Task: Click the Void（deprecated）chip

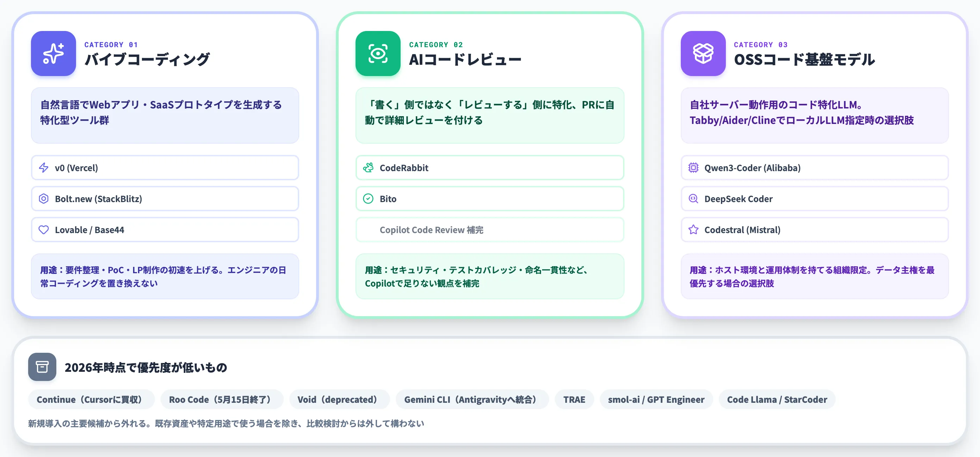Action: [x=339, y=400]
